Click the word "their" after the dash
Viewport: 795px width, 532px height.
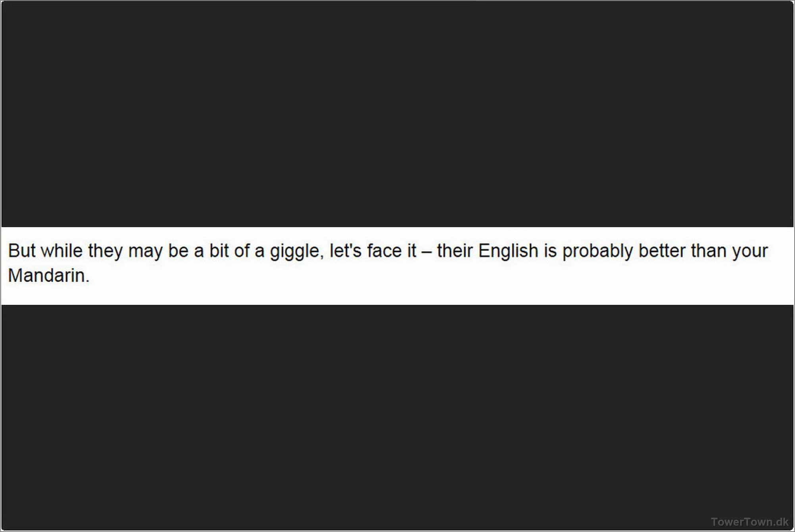coord(455,251)
